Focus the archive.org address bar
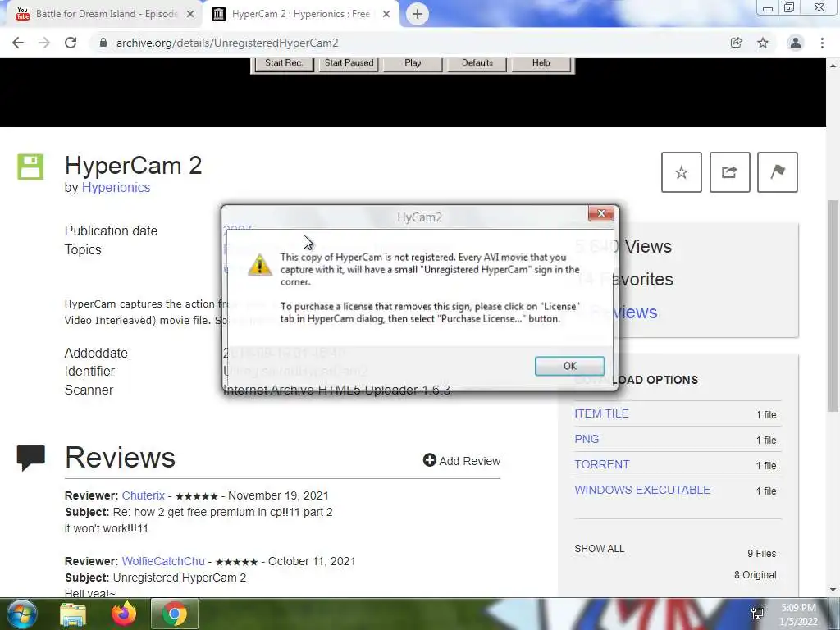840x630 pixels. tap(407, 43)
